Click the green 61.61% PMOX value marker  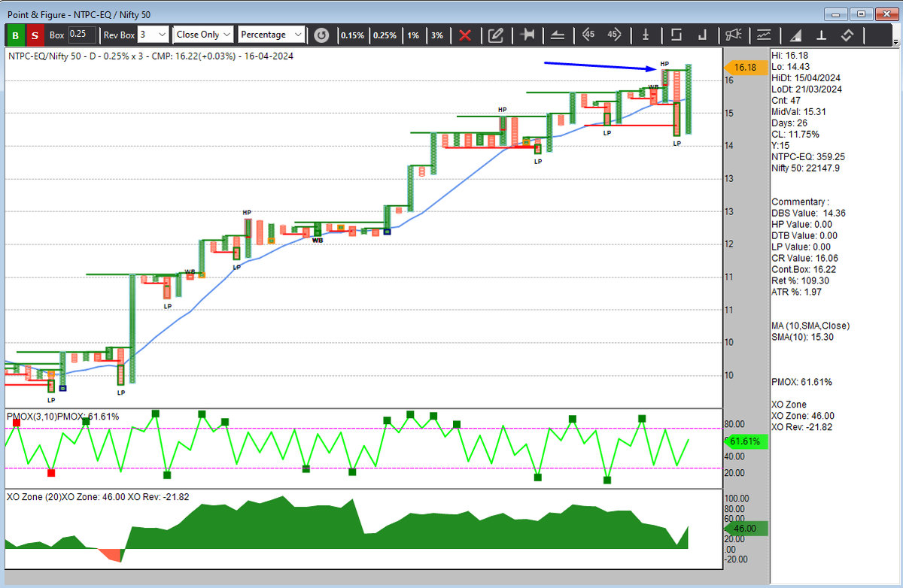(x=743, y=441)
